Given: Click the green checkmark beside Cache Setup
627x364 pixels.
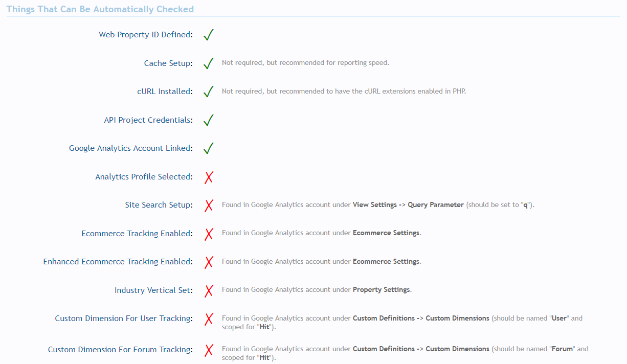Looking at the screenshot, I should 208,63.
